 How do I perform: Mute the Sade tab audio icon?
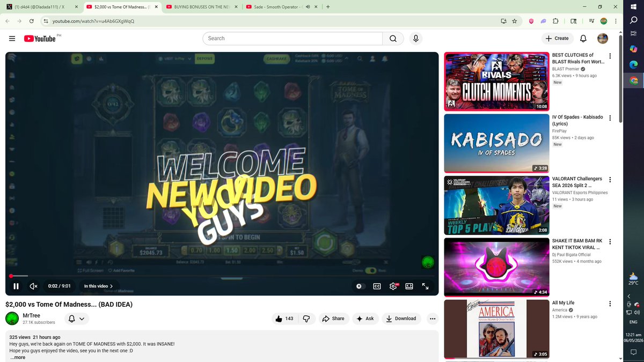pyautogui.click(x=308, y=7)
